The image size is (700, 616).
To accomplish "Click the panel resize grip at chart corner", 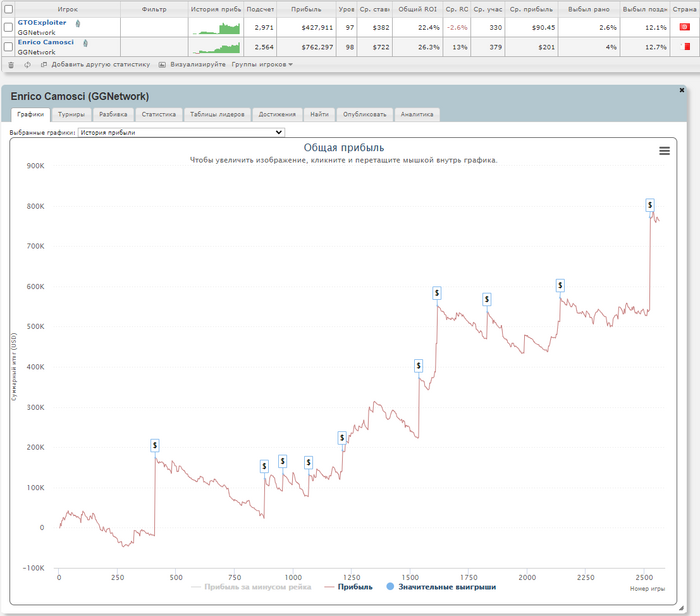I will (x=681, y=608).
